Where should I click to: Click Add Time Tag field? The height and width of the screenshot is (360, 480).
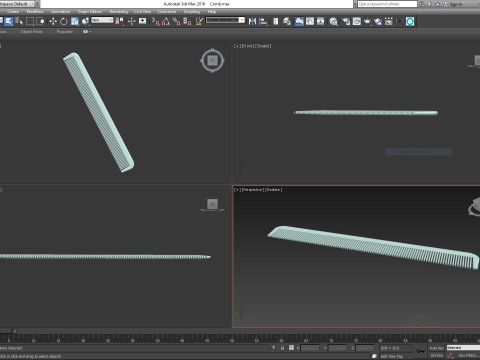pyautogui.click(x=392, y=356)
